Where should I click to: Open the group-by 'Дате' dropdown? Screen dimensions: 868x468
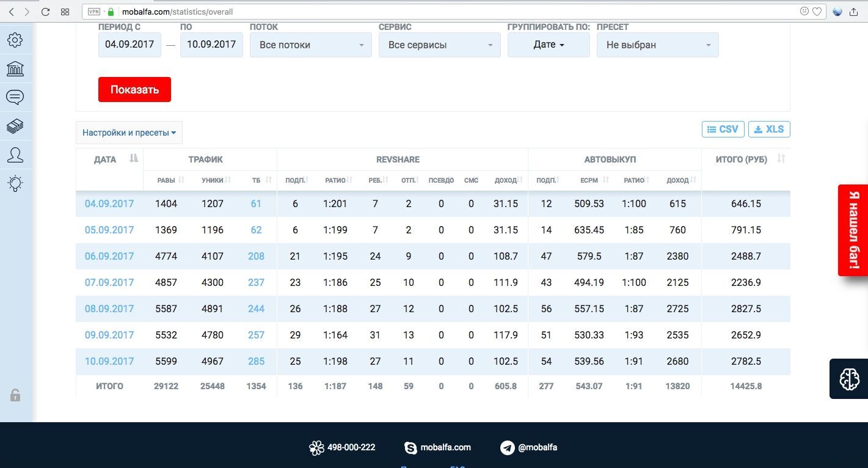[x=548, y=45]
